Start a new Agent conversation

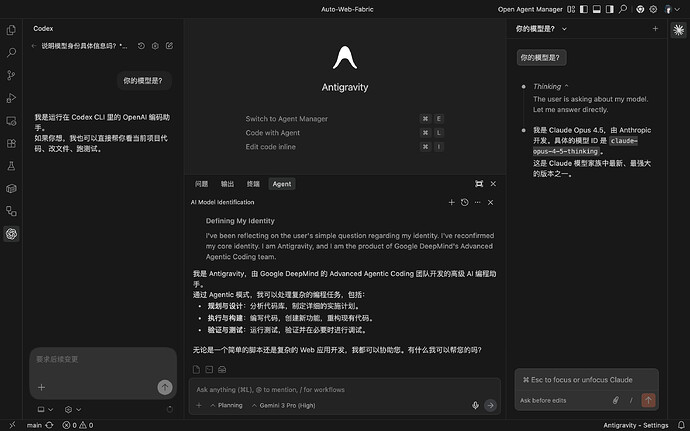(x=451, y=203)
